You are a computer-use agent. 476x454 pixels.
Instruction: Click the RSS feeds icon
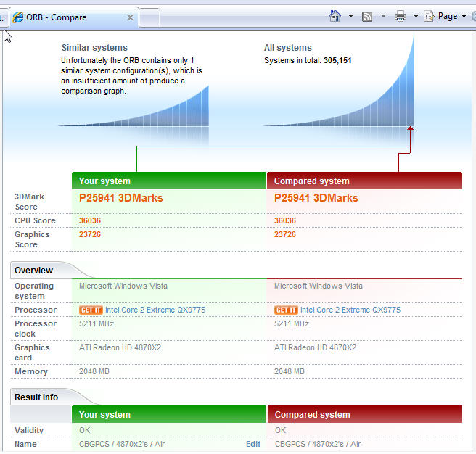tap(367, 17)
